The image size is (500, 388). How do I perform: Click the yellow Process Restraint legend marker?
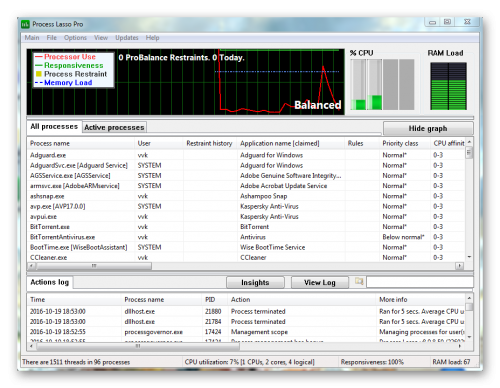tap(39, 74)
